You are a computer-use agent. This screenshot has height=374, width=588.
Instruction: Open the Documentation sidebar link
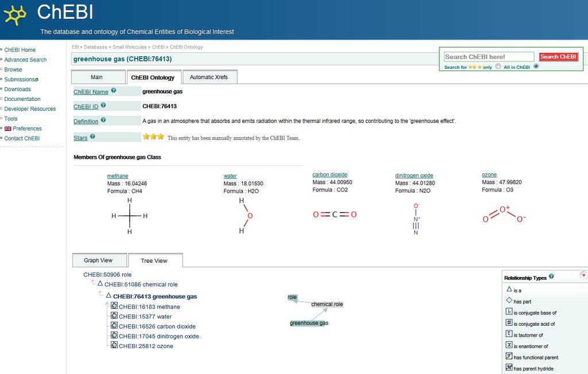coord(22,99)
